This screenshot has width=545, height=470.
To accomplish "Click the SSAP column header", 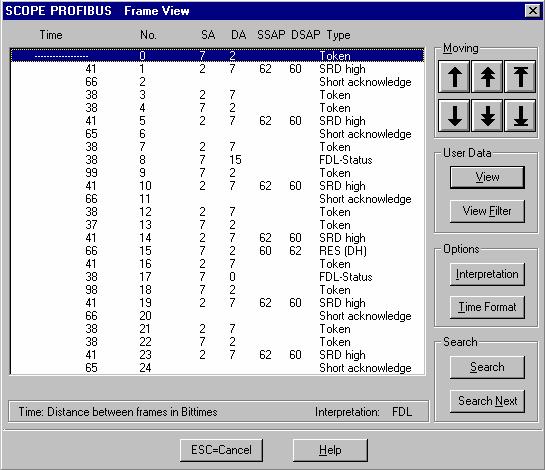I will [x=271, y=35].
